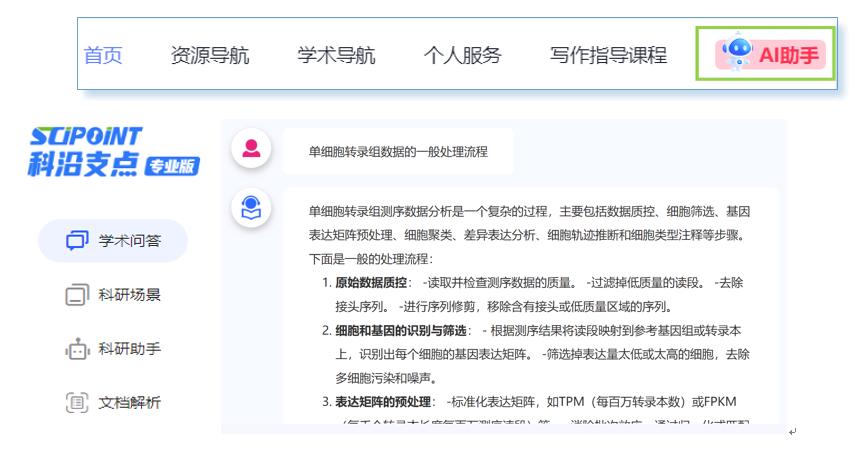Viewport: 862px width, 450px height.
Task: Click the 学术问答 chat bubble icon
Action: 75,241
